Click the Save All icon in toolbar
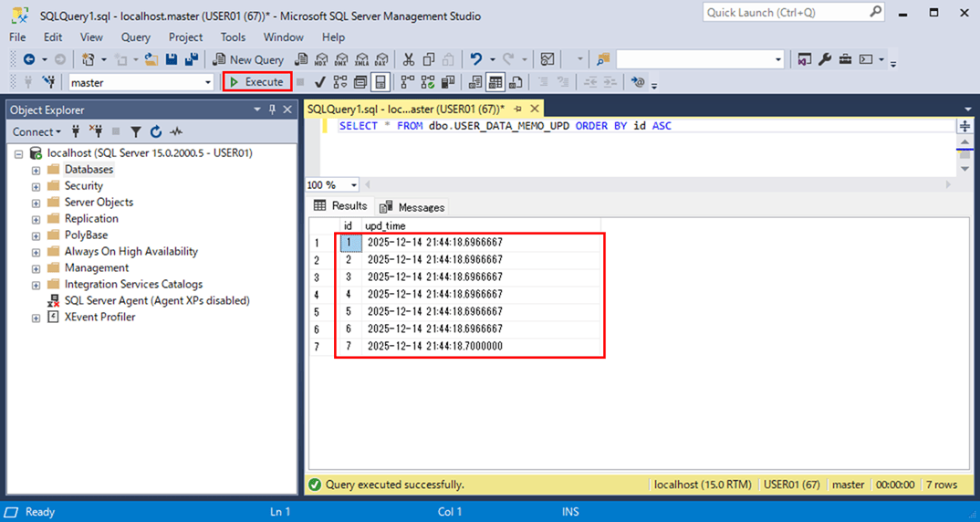Viewport: 980px width, 522px height. pos(192,59)
